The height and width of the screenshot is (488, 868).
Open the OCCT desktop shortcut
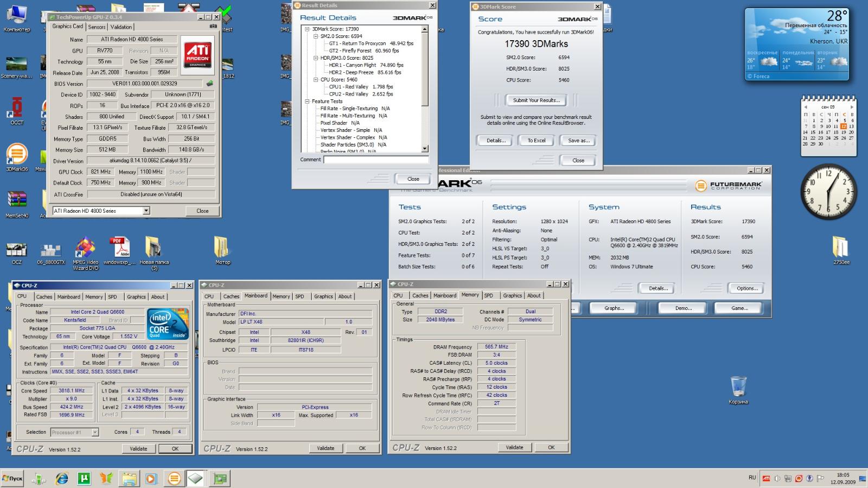coord(17,111)
